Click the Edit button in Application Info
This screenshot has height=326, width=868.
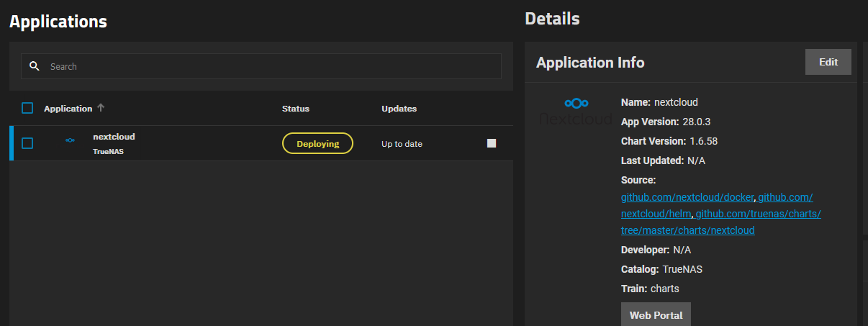pos(828,62)
